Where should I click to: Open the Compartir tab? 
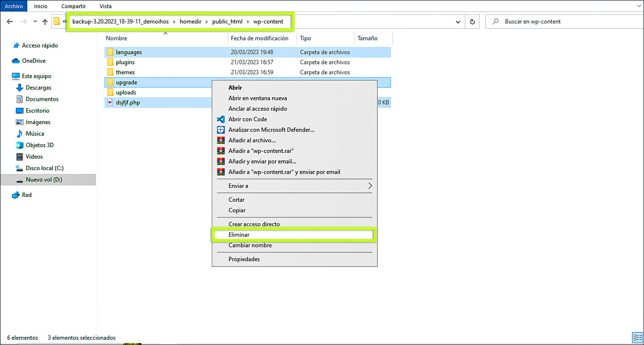coord(73,6)
